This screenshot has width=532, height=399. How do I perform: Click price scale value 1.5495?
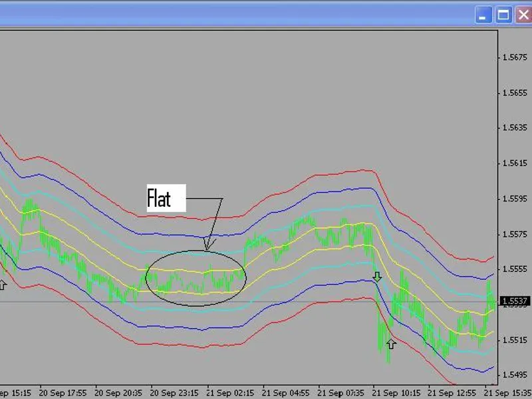tap(515, 375)
